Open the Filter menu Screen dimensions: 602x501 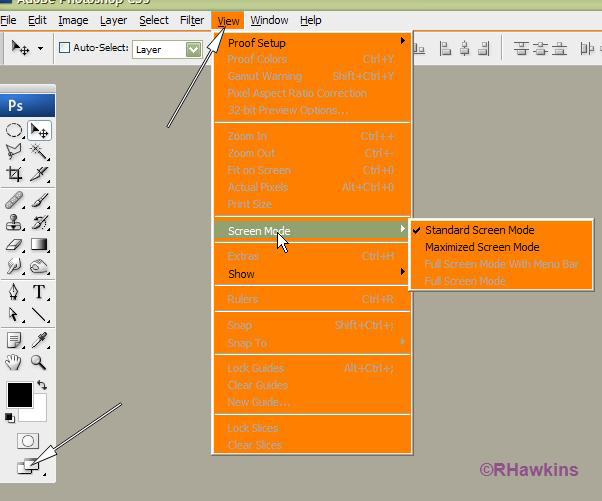tap(192, 20)
